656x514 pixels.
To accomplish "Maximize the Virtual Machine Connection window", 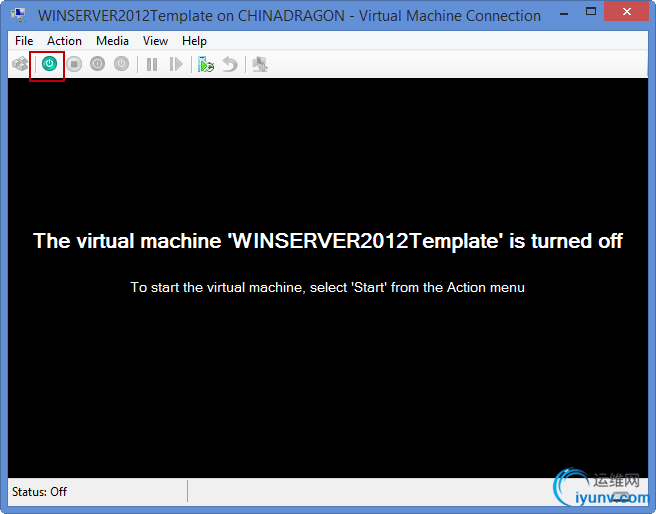I will [591, 12].
